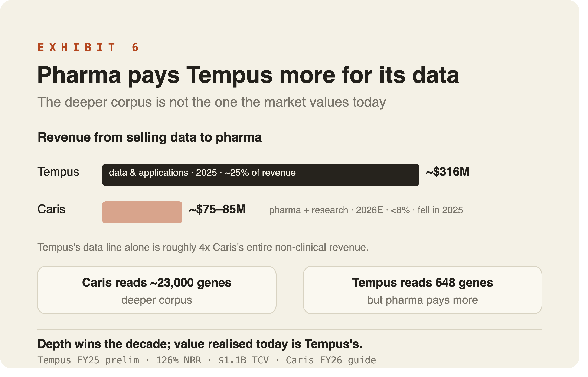The image size is (588, 377).
Task: Click the Depth wins the decade conclusion
Action: (x=200, y=344)
